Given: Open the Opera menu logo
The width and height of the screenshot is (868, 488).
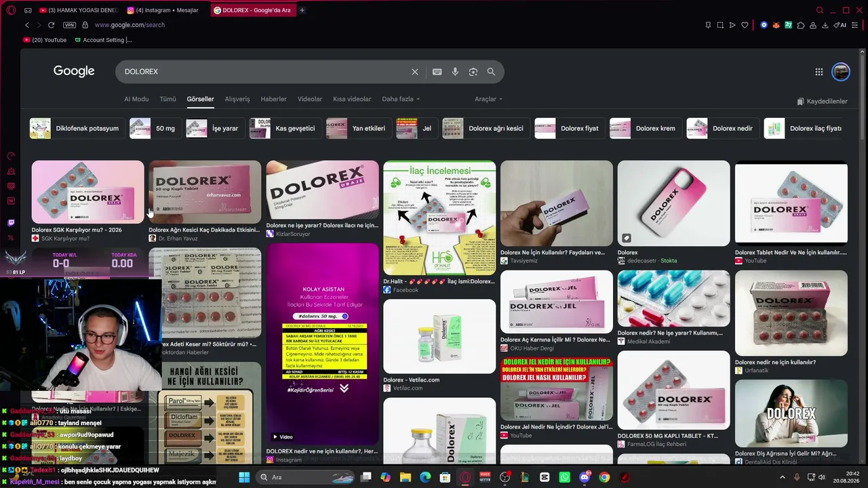Looking at the screenshot, I should click(x=11, y=10).
